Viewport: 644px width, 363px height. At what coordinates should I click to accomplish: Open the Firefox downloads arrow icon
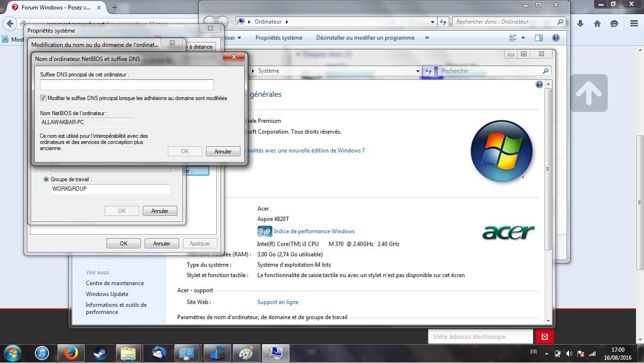[580, 24]
